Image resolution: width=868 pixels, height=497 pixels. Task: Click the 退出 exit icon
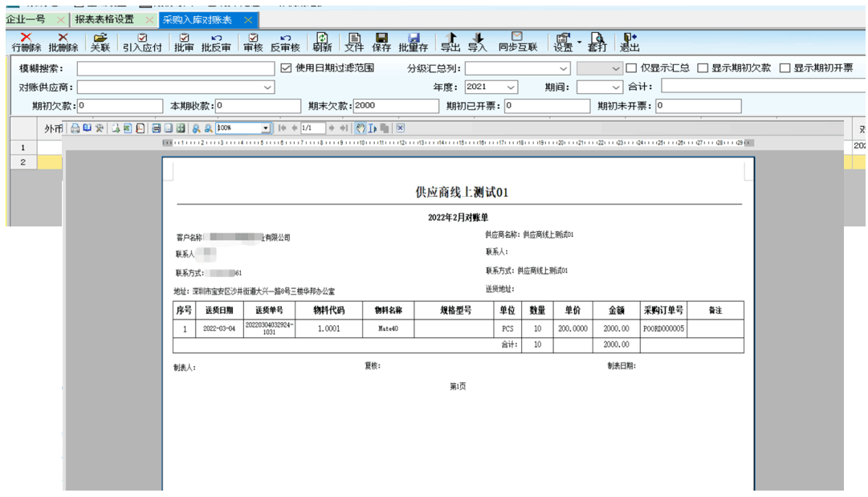click(x=630, y=42)
